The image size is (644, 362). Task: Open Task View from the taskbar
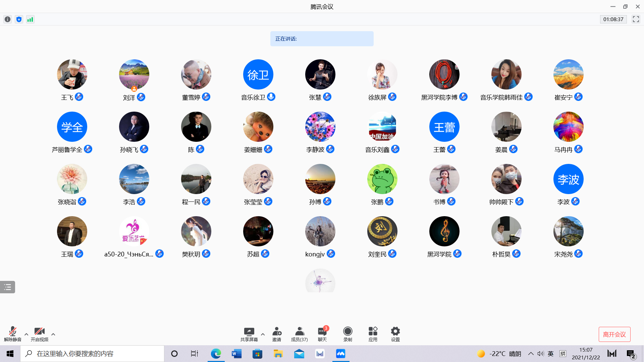click(x=195, y=354)
